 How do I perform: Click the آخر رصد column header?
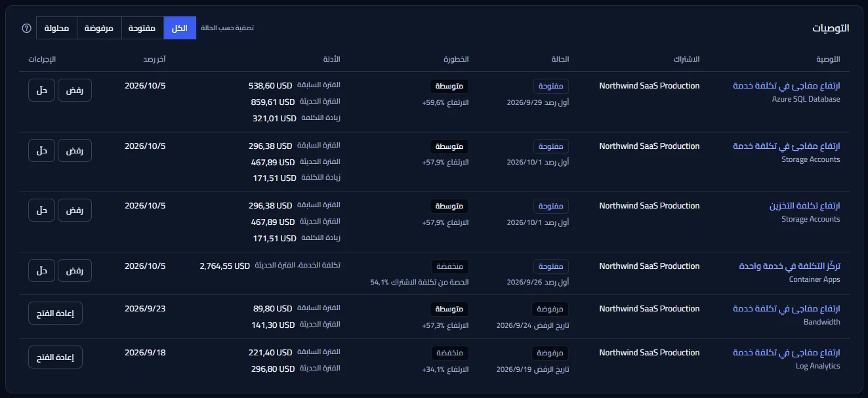[154, 59]
